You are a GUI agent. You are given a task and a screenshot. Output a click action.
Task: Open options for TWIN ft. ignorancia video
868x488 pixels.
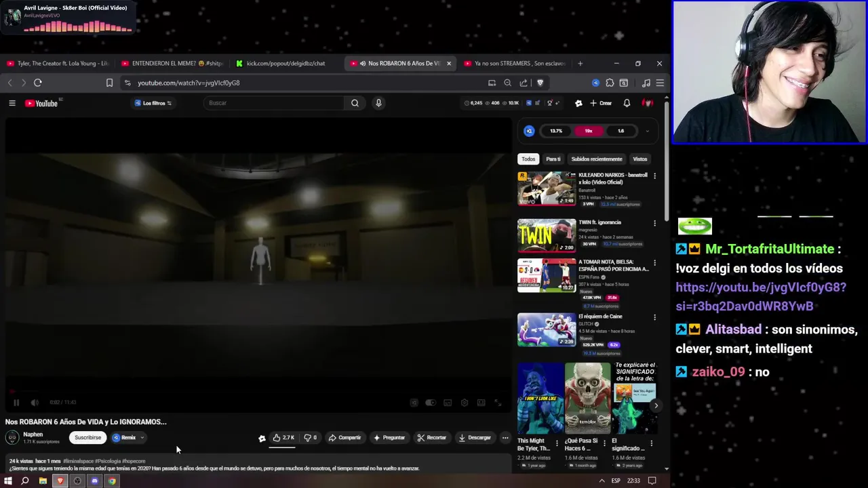pyautogui.click(x=654, y=223)
